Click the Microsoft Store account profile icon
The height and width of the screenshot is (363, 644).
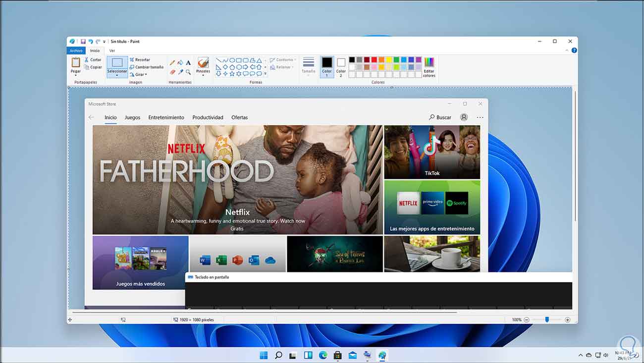click(x=464, y=117)
